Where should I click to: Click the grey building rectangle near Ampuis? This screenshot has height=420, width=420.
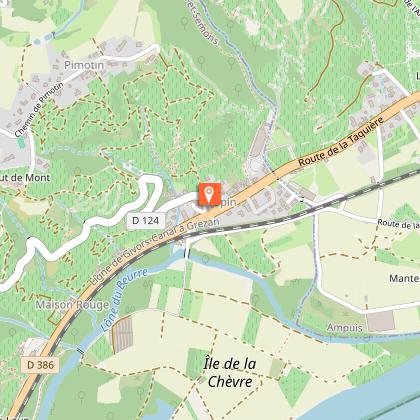[380, 321]
